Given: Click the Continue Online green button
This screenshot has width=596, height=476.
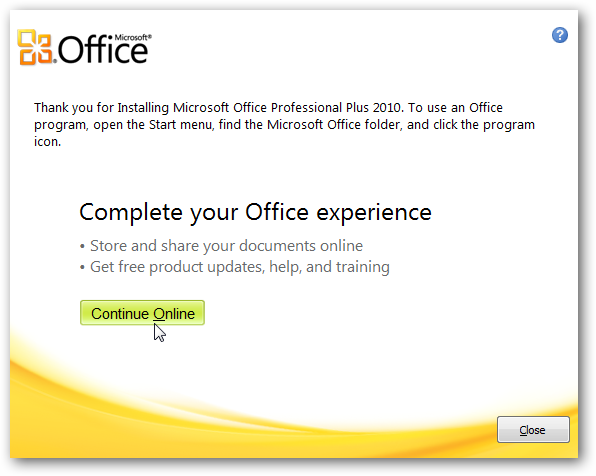Looking at the screenshot, I should pyautogui.click(x=142, y=313).
